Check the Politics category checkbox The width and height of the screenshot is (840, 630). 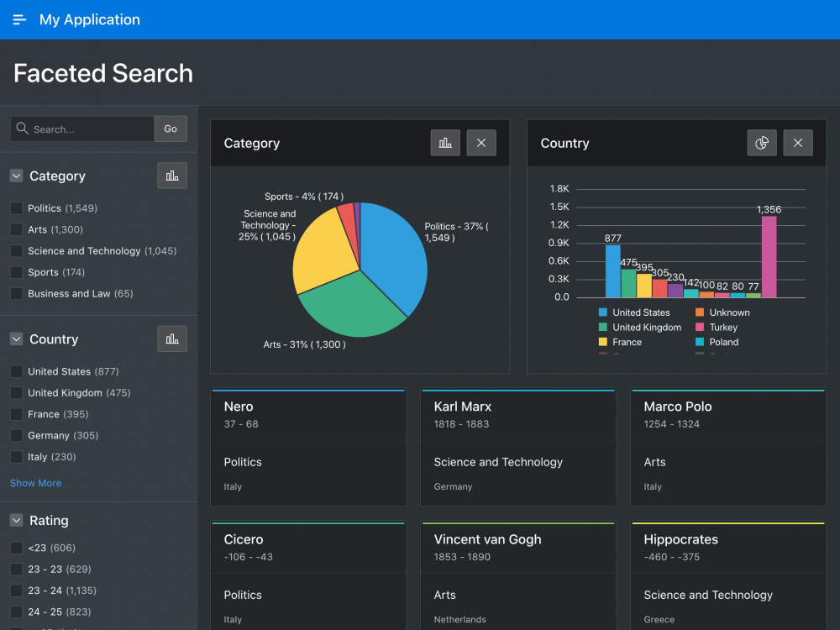click(16, 208)
